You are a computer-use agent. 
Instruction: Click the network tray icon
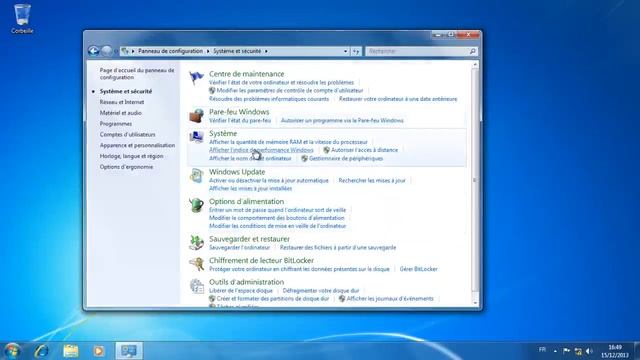[x=578, y=351]
